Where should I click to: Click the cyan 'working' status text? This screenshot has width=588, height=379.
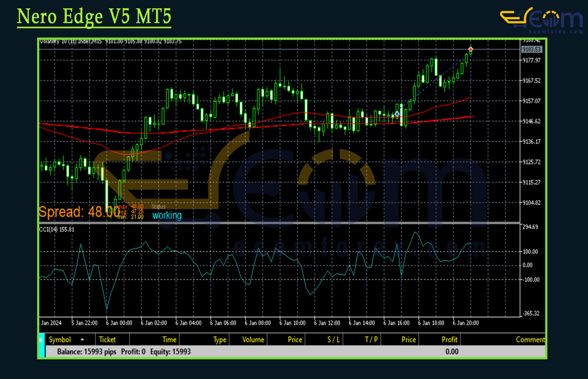tap(166, 215)
